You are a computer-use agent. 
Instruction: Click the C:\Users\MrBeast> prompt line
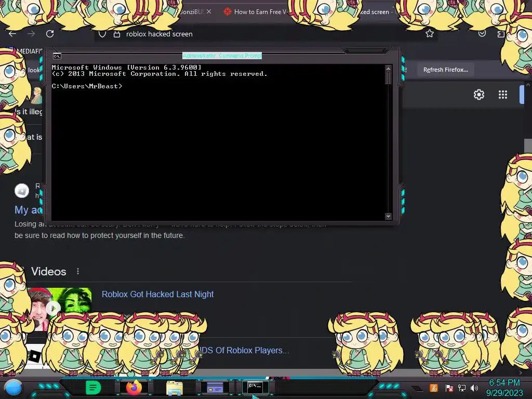(87, 86)
